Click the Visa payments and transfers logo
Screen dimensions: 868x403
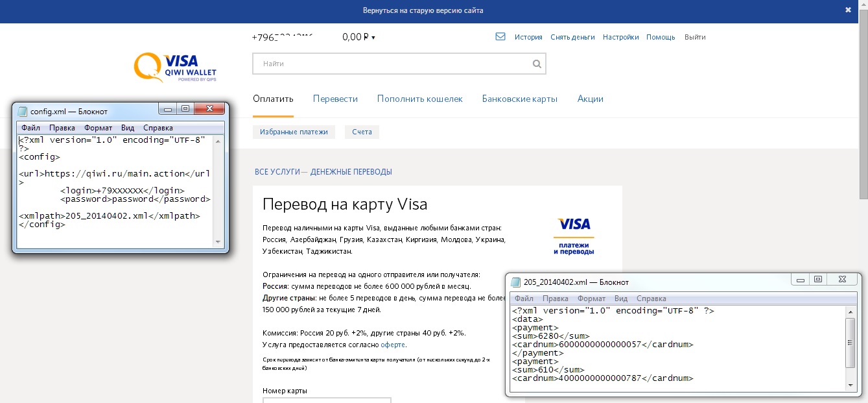(x=574, y=236)
